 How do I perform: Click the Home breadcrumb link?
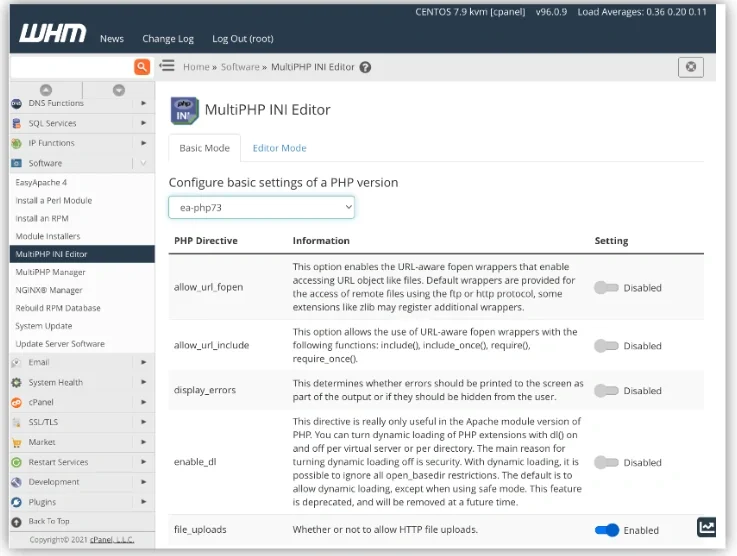click(196, 67)
